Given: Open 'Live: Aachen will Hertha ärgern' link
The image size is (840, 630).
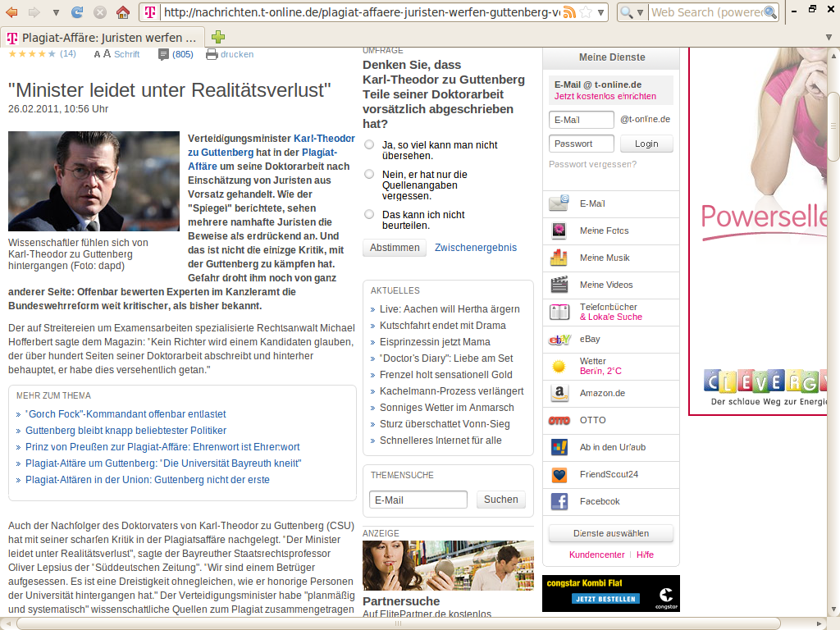Looking at the screenshot, I should pyautogui.click(x=450, y=309).
